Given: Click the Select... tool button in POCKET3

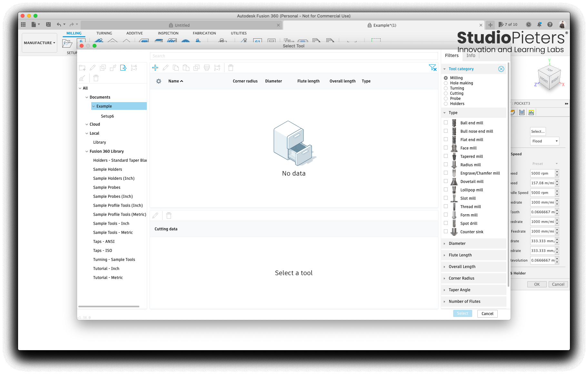Looking at the screenshot, I should point(538,131).
